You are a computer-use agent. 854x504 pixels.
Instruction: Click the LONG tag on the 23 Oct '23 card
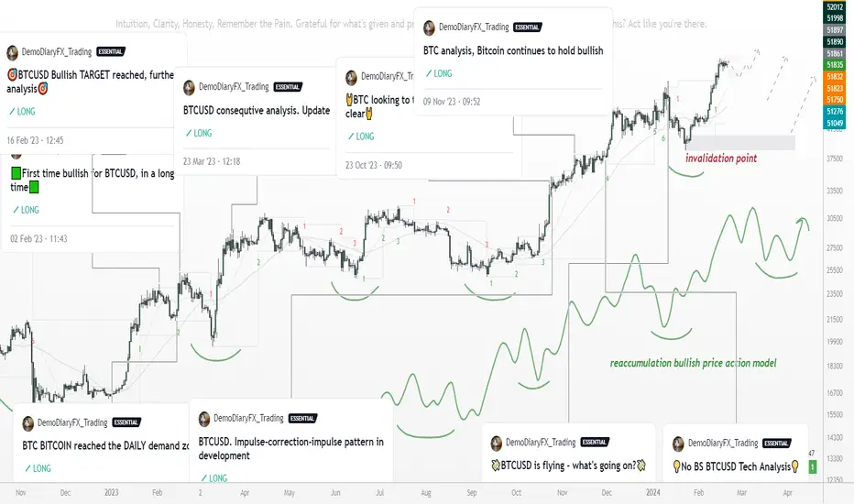(x=361, y=137)
